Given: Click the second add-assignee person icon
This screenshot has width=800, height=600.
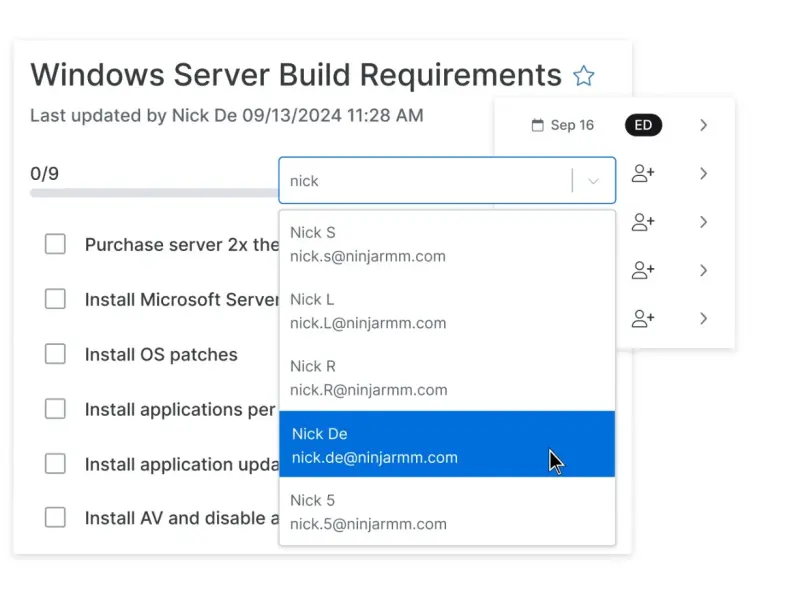Looking at the screenshot, I should (643, 222).
